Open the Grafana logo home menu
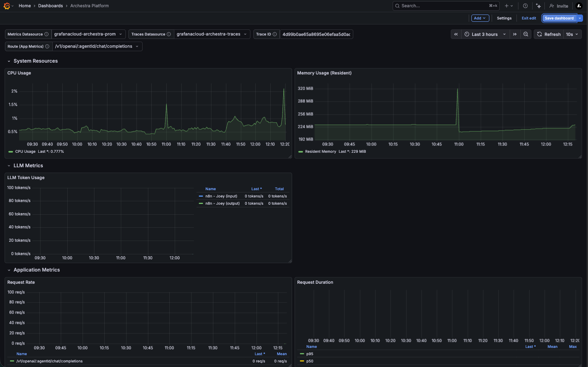588x367 pixels. coord(7,6)
